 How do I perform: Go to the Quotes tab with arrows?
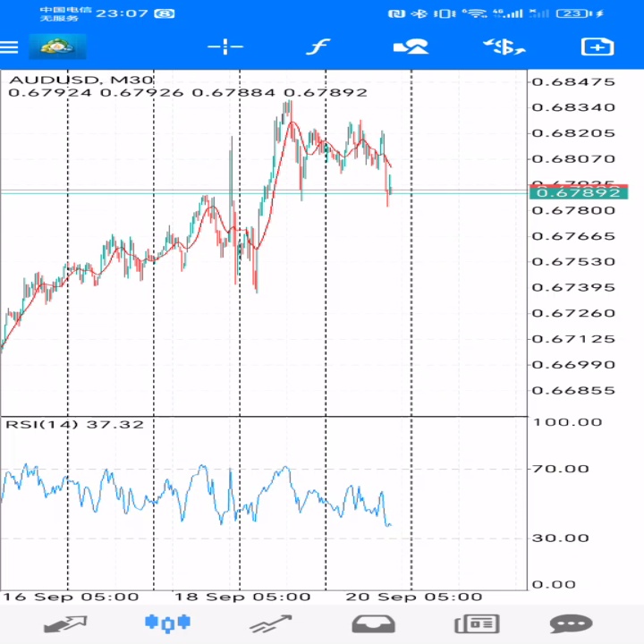65,623
